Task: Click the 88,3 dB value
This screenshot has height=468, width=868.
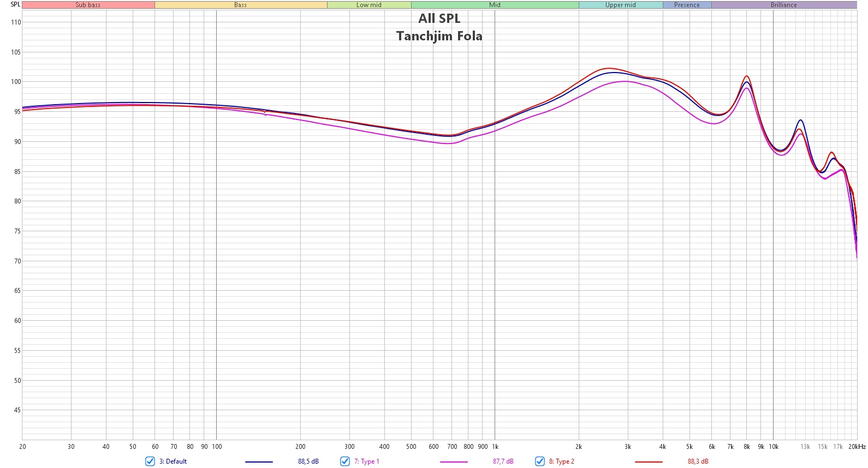Action: 698,461
